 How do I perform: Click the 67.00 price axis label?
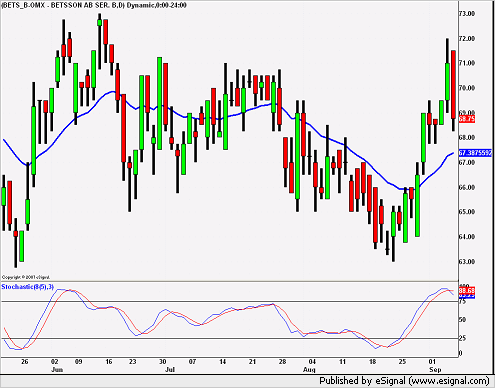[x=467, y=162]
